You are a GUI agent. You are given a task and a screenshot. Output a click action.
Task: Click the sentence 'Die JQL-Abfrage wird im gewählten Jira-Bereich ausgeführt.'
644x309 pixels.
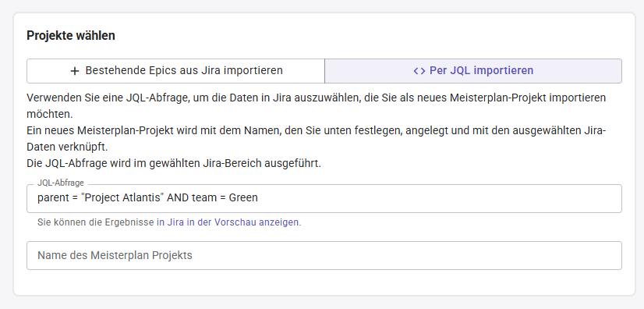(x=174, y=163)
